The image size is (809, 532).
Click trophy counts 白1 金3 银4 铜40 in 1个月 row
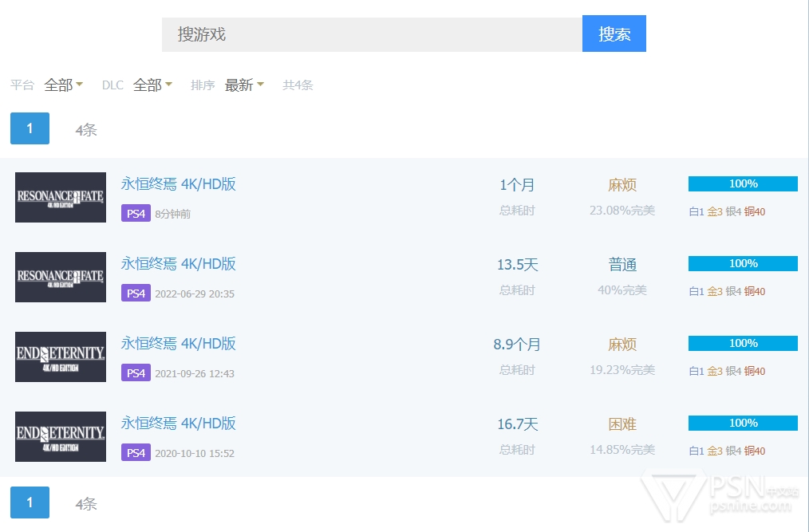click(727, 211)
